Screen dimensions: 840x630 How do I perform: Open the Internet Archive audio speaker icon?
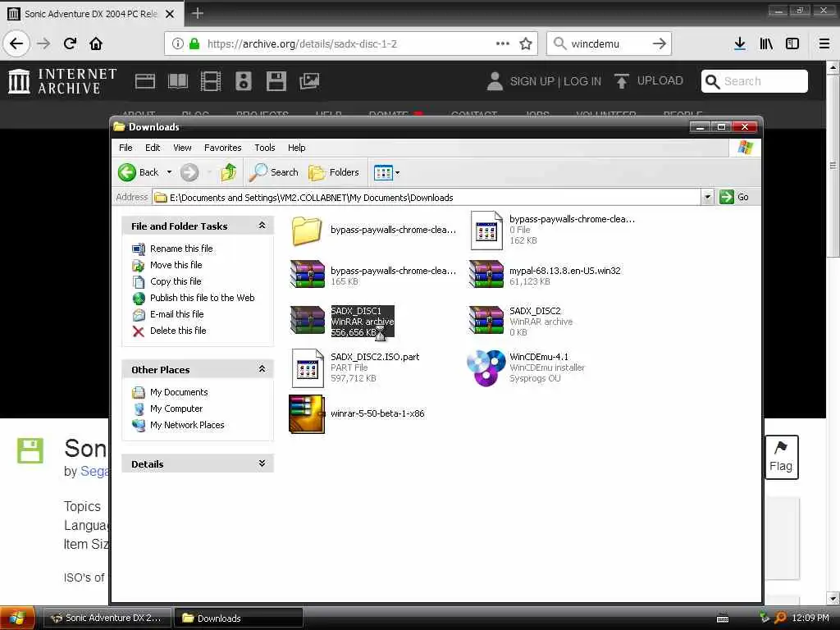(243, 81)
